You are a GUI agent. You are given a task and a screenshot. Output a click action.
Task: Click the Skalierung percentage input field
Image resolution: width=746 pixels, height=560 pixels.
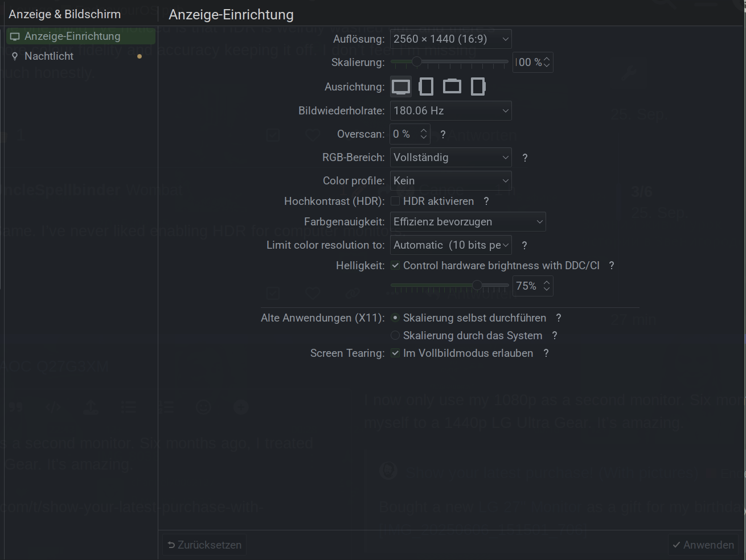[528, 63]
